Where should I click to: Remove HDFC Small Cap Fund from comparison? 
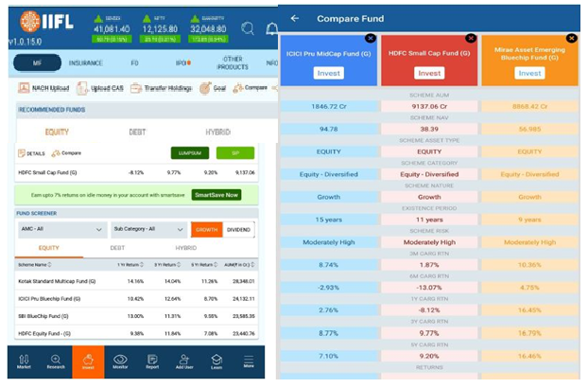(471, 38)
